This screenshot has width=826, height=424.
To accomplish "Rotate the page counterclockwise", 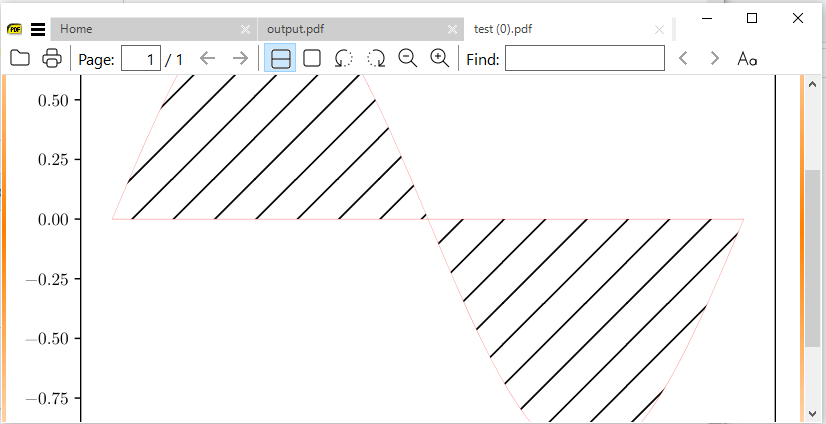I will pos(343,58).
